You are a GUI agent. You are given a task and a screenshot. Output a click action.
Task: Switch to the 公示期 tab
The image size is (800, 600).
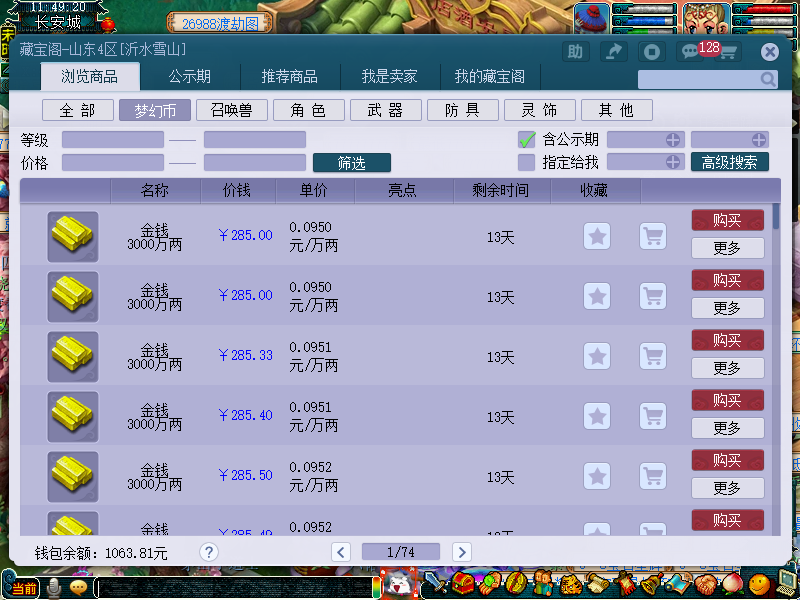point(189,77)
